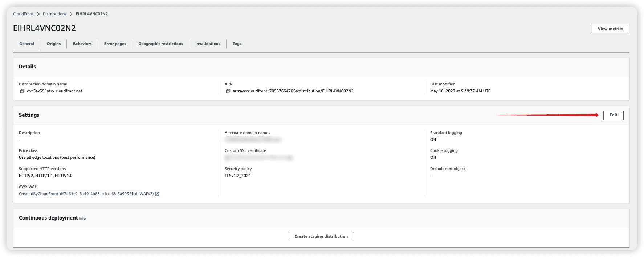This screenshot has height=257, width=644.
Task: Select the dvc5ax351ytxx.cloudfront.net domain text
Action: [54, 91]
